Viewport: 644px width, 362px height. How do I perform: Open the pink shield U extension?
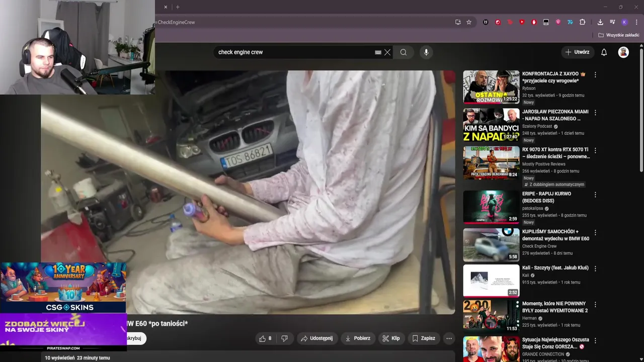(x=558, y=22)
